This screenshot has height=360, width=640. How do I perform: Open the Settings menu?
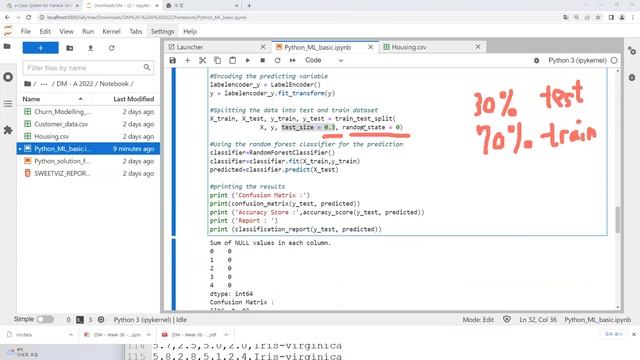162,31
